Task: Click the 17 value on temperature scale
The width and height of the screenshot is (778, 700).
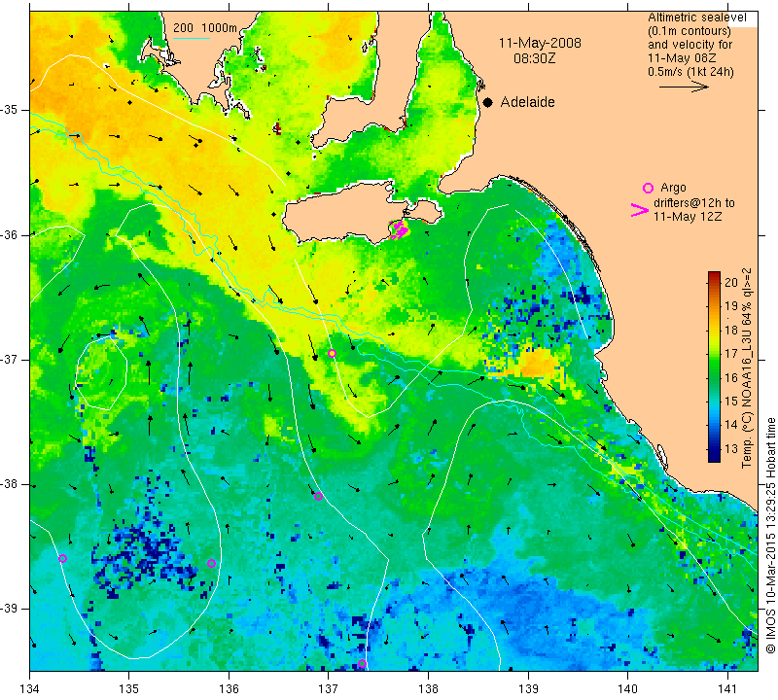Action: 731,354
